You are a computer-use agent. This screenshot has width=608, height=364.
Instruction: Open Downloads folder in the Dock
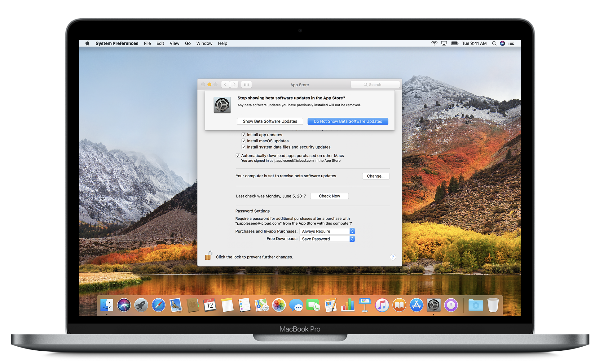click(x=476, y=305)
